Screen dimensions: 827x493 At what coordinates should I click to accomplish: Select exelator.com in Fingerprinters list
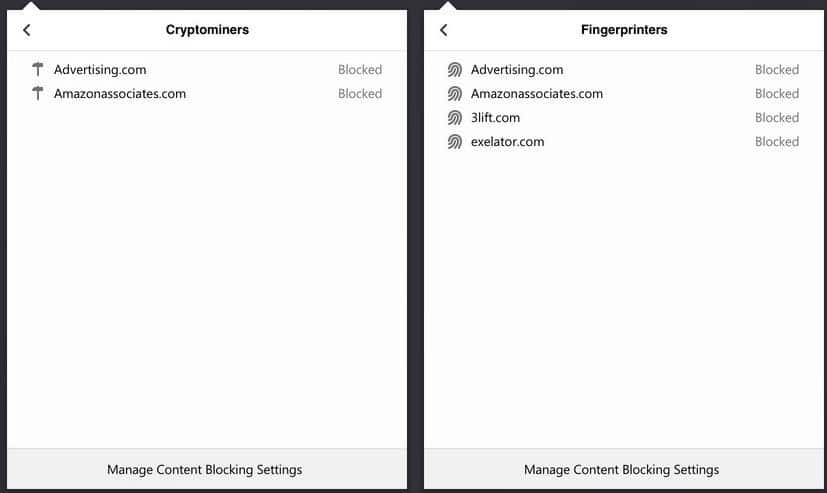[x=623, y=142]
